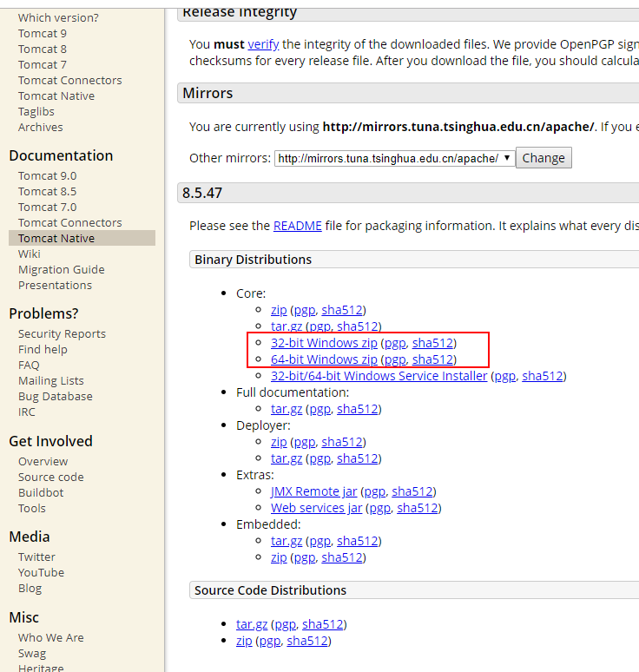Open the Buildbot sidebar link
This screenshot has width=639, height=672.
(41, 493)
